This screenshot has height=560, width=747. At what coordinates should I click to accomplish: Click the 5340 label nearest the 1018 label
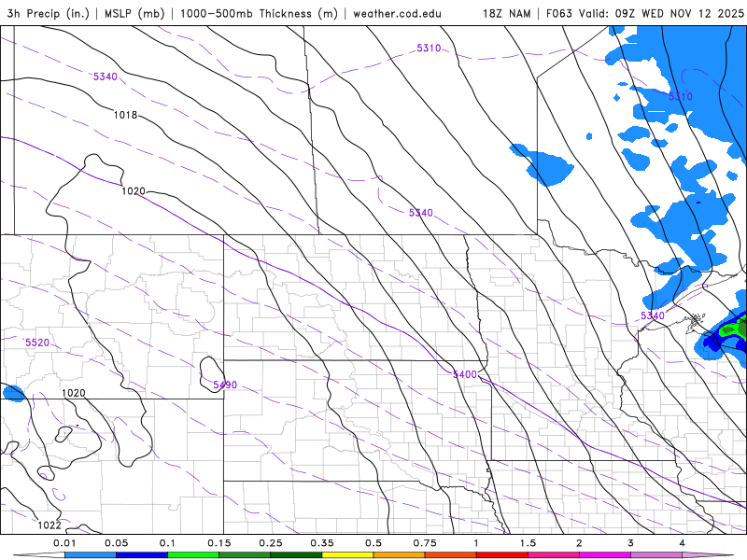pyautogui.click(x=106, y=77)
